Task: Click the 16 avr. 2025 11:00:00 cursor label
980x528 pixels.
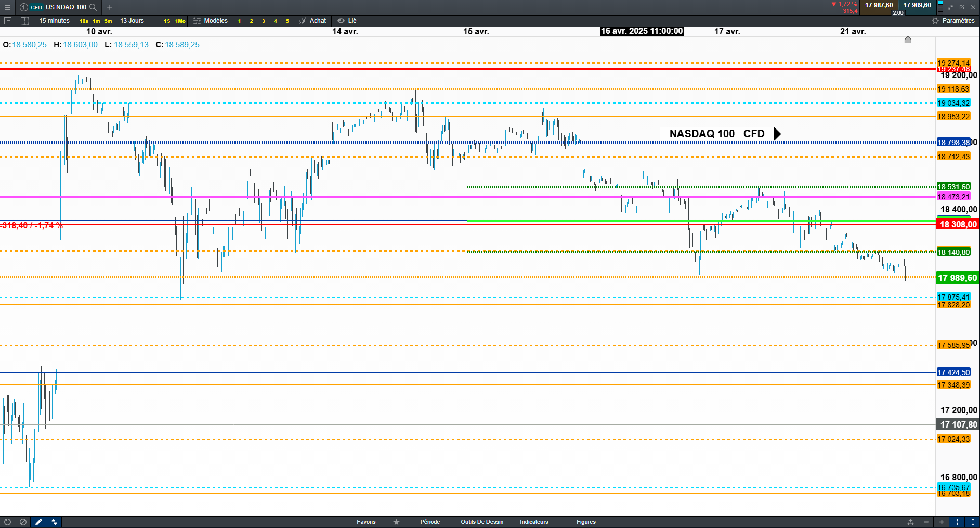Action: pos(642,31)
